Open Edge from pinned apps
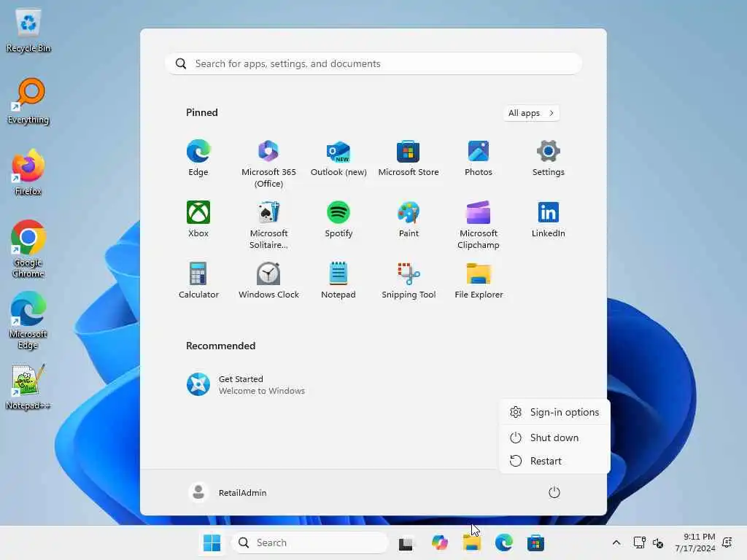Screen dimensions: 747x560 (198, 158)
